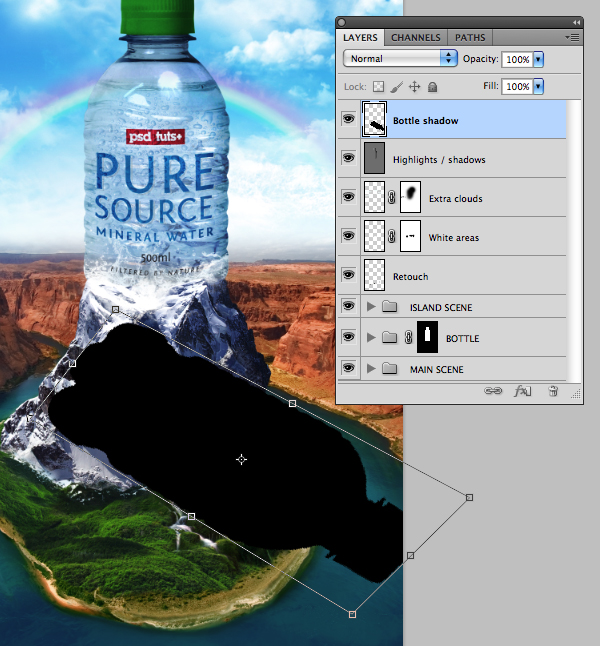Hide the MAIN SCENE group

point(348,367)
